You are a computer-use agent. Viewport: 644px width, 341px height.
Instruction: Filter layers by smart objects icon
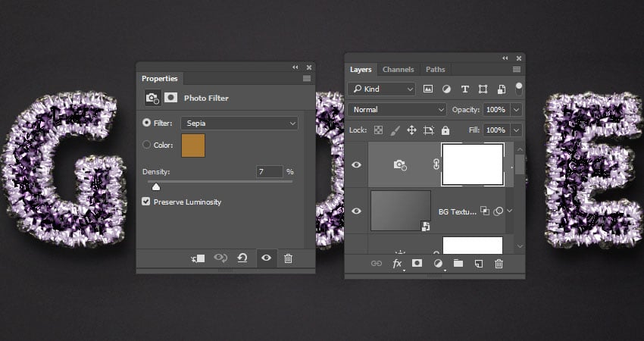click(502, 89)
